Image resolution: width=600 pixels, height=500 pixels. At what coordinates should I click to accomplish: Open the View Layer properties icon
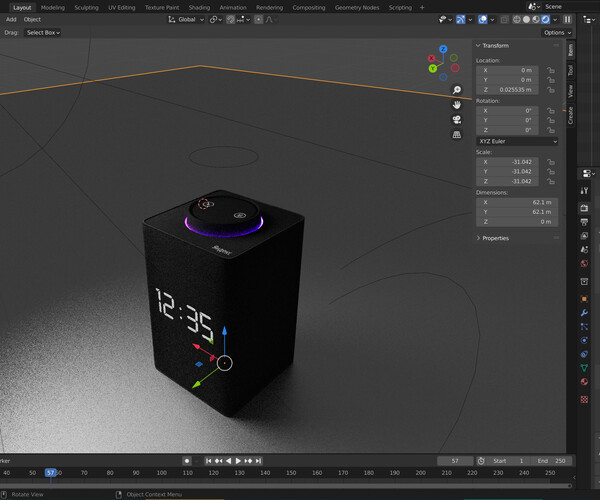[x=584, y=236]
